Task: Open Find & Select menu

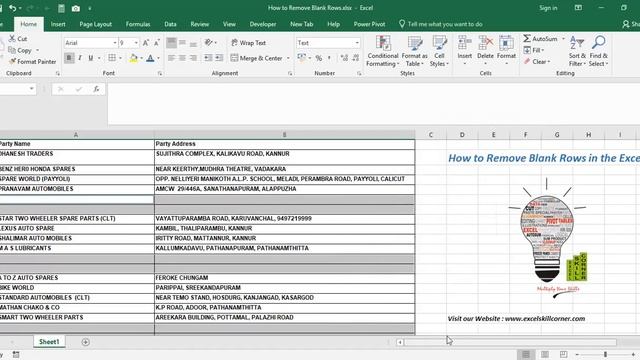Action: click(598, 51)
